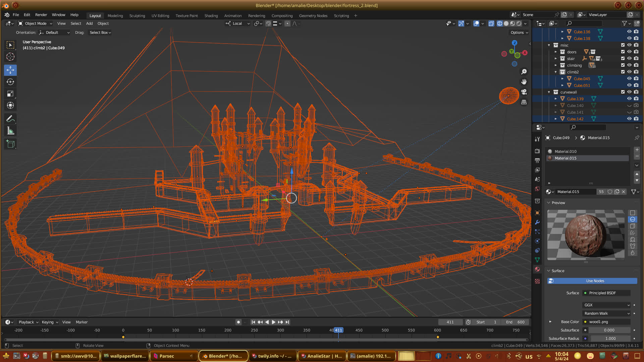Switch viewport to Rendered shading mode
Image resolution: width=644 pixels, height=362 pixels.
519,23
